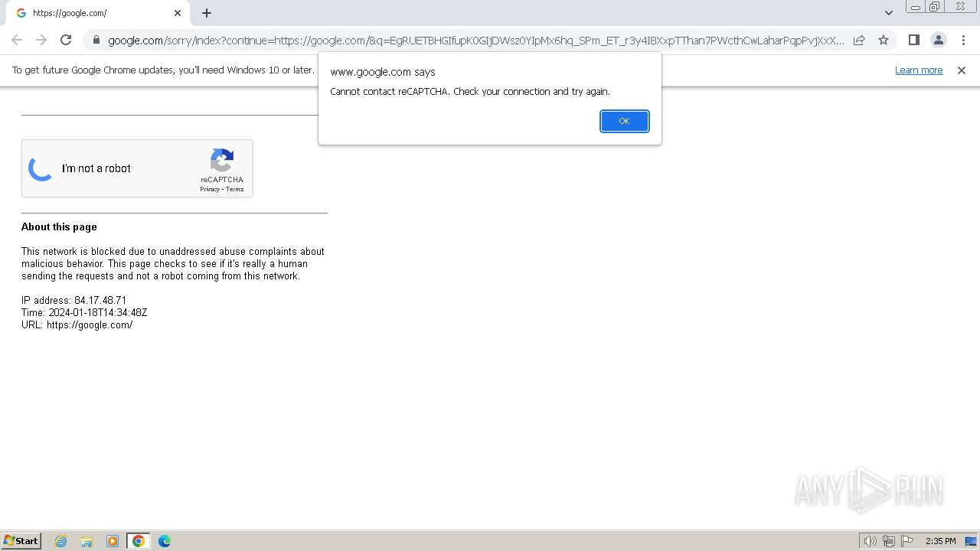Open the reCAPTCHA Privacy link
This screenshot has height=551, width=980.
tap(210, 189)
